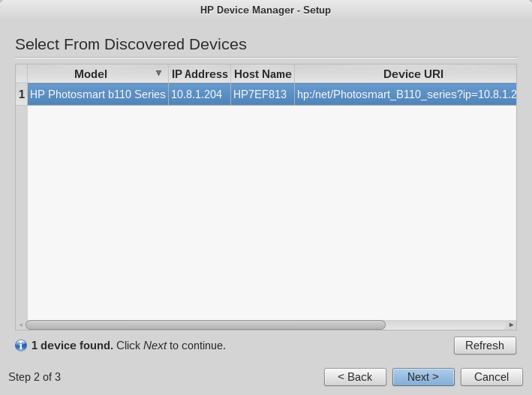Sort by the Model column header
532x395 pixels.
tap(98, 74)
